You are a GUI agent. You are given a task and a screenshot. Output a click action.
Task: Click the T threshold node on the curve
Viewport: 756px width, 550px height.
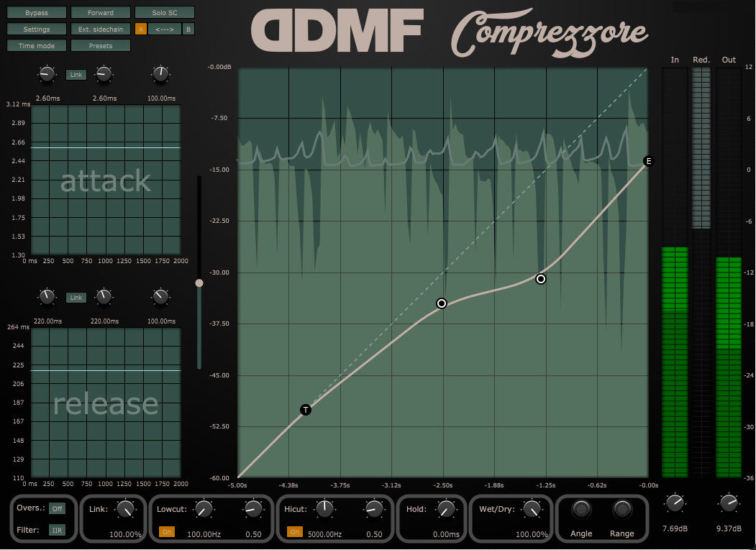[306, 410]
